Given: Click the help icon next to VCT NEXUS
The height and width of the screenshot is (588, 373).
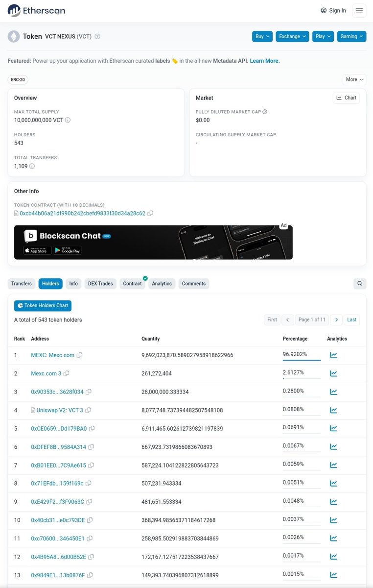Looking at the screenshot, I should (x=97, y=36).
